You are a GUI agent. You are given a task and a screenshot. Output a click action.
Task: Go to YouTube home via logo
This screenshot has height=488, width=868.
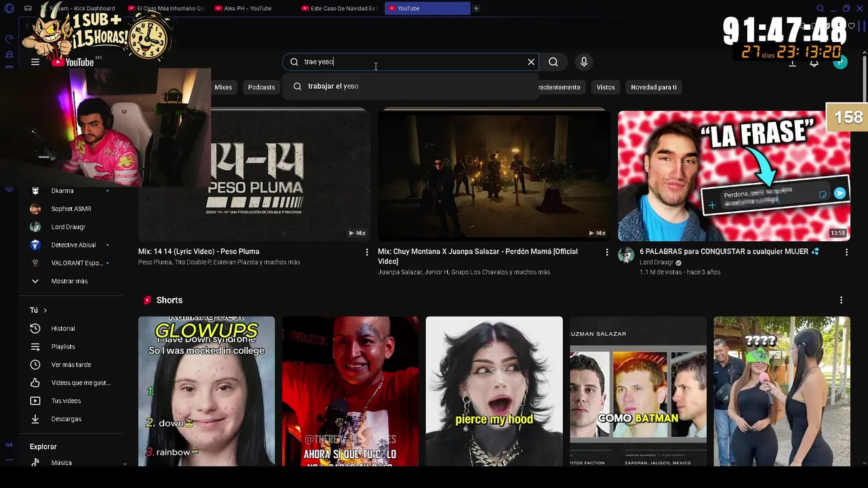[x=73, y=62]
